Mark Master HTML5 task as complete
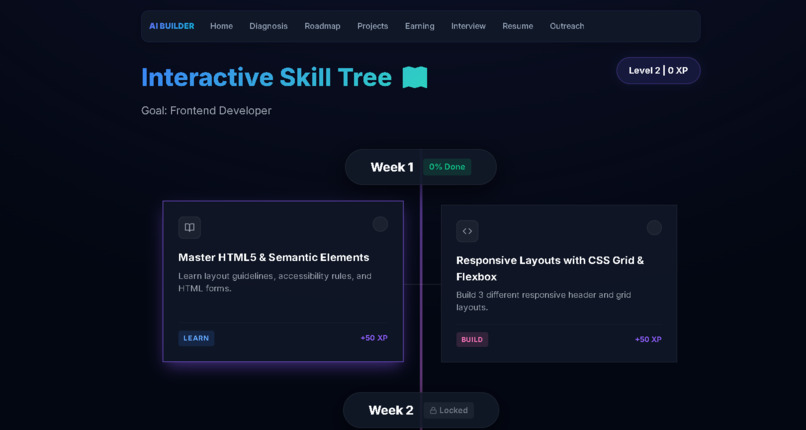Screen dimensions: 806x430 [380, 224]
